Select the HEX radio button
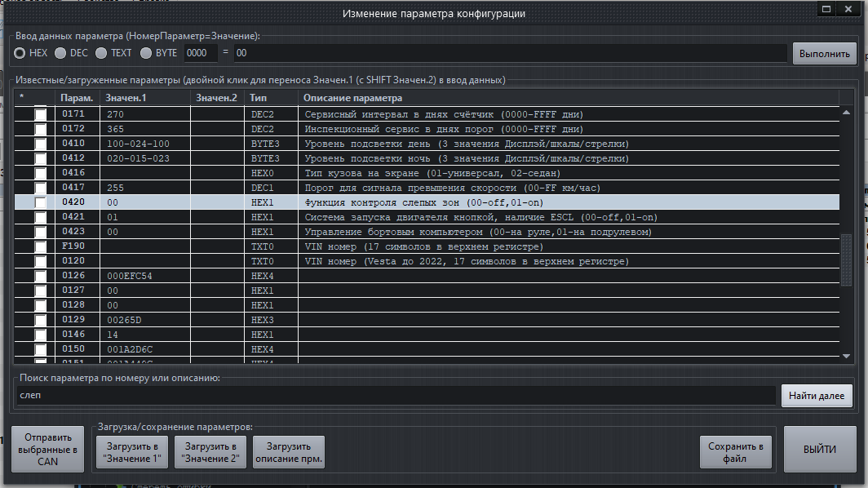The width and height of the screenshot is (868, 488). point(19,53)
